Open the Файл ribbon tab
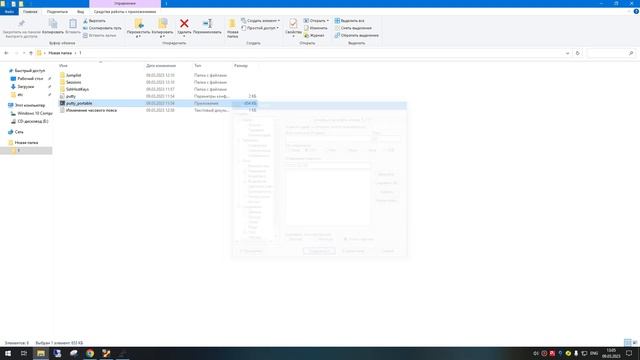 (9, 12)
